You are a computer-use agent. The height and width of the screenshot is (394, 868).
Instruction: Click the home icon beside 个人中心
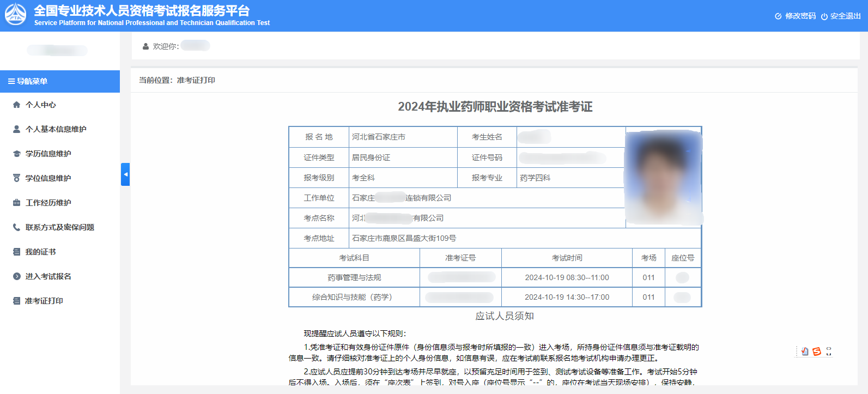pyautogui.click(x=16, y=105)
